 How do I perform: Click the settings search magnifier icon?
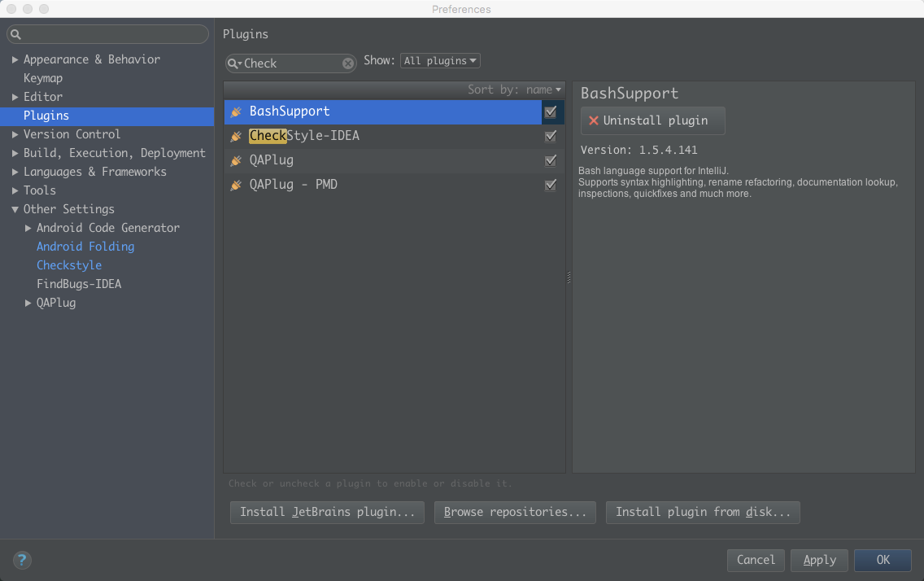coord(15,34)
